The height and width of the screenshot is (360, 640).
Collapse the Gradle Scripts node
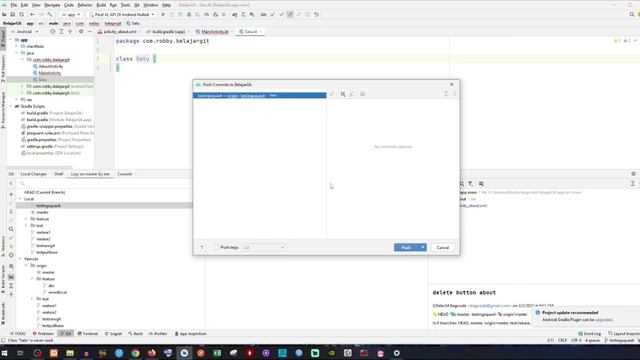[x=11, y=106]
